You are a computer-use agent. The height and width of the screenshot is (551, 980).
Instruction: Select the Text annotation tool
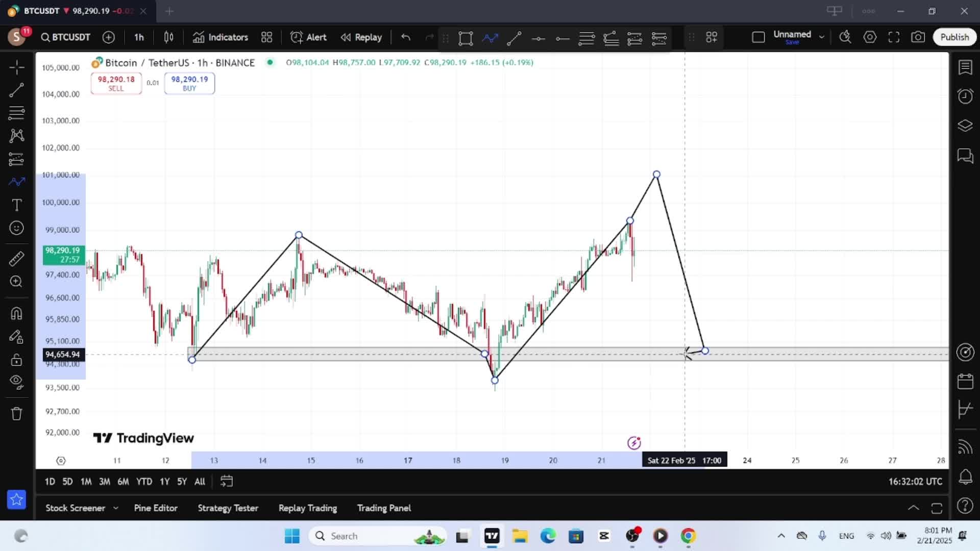point(16,205)
